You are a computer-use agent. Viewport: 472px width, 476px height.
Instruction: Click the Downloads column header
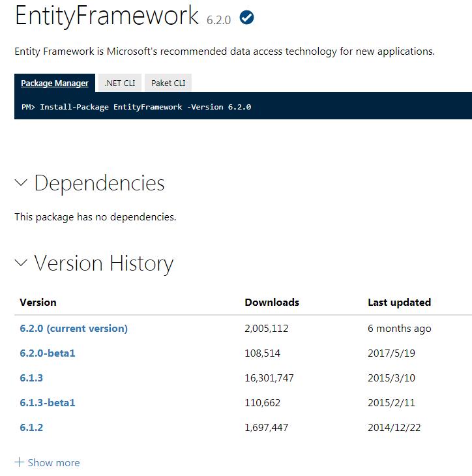(272, 303)
